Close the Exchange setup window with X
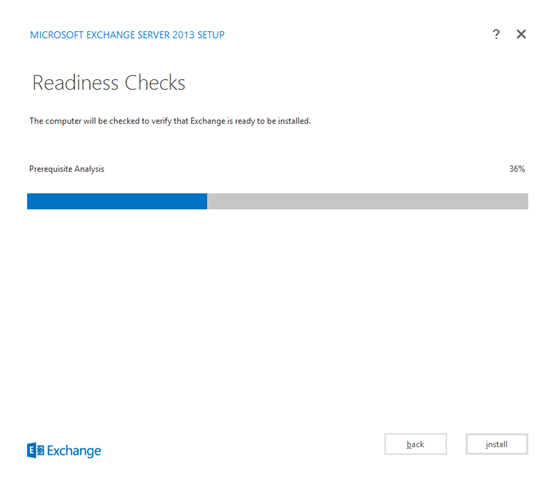This screenshot has width=554, height=484. (x=521, y=34)
